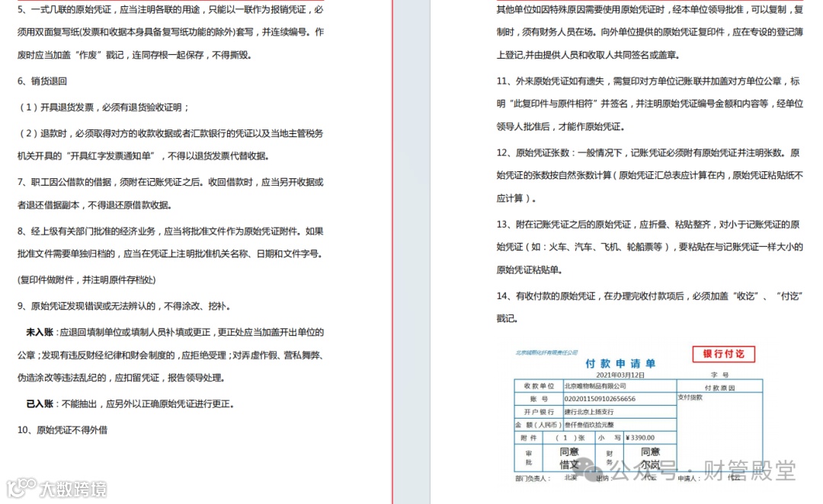The image size is (823, 504).
Task: Click the line '10、原始凭证不得外借'
Action: pos(62,430)
